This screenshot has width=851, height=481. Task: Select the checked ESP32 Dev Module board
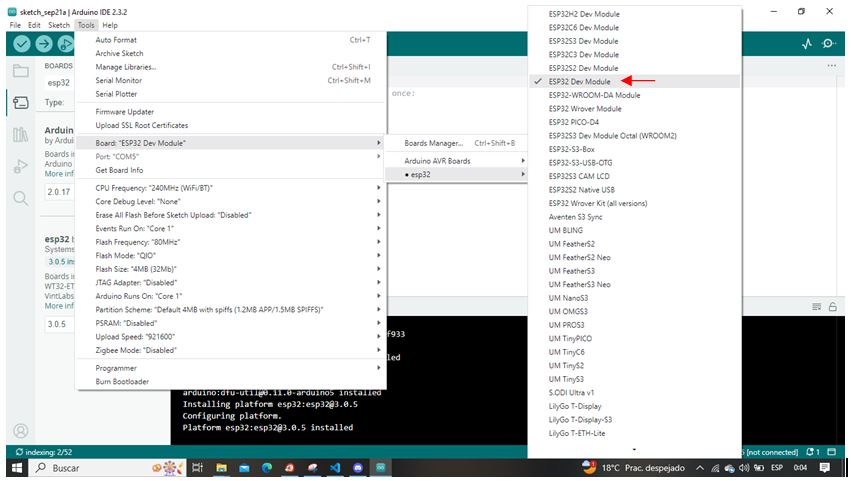pyautogui.click(x=634, y=81)
